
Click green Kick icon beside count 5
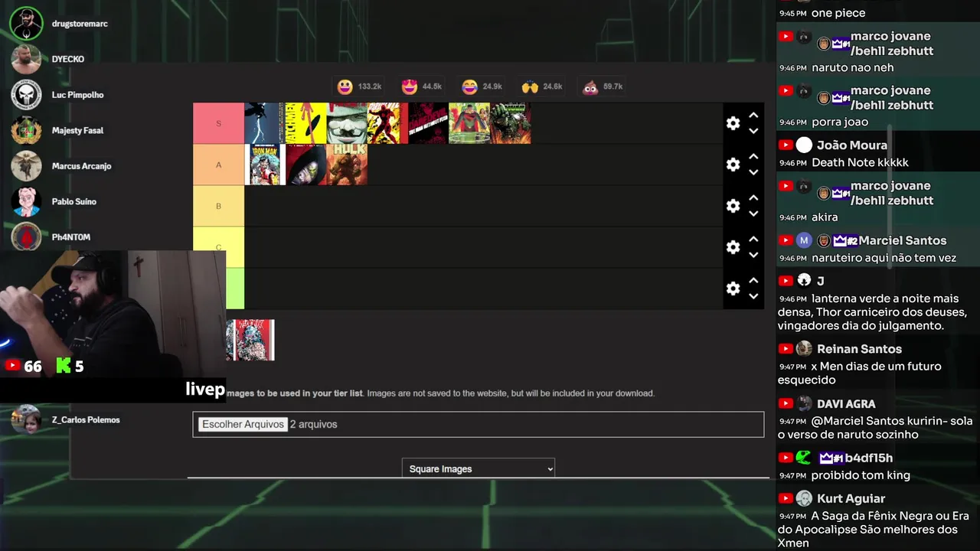click(x=64, y=366)
